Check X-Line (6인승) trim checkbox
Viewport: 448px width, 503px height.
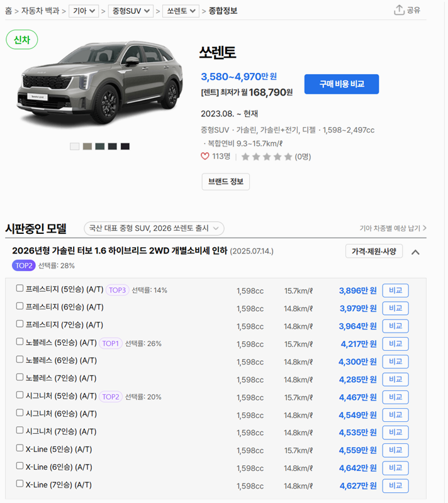pyautogui.click(x=20, y=466)
